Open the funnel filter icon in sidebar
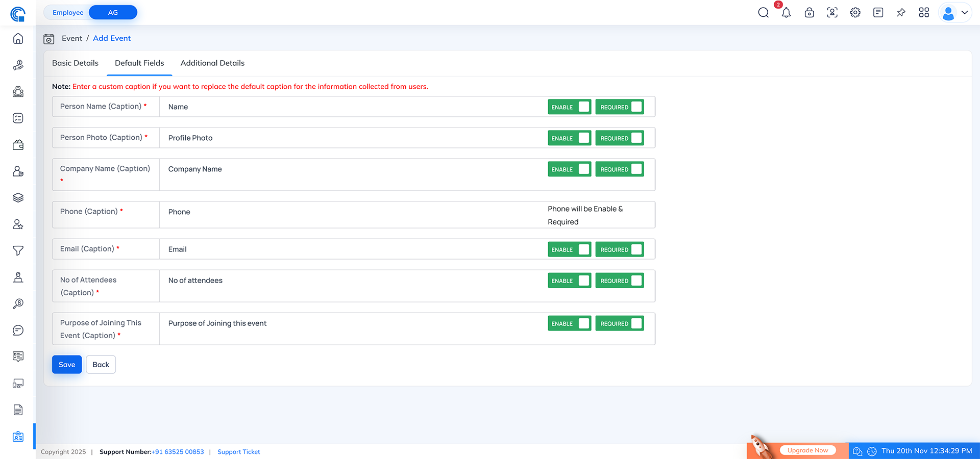Viewport: 980px width, 459px height. (18, 250)
